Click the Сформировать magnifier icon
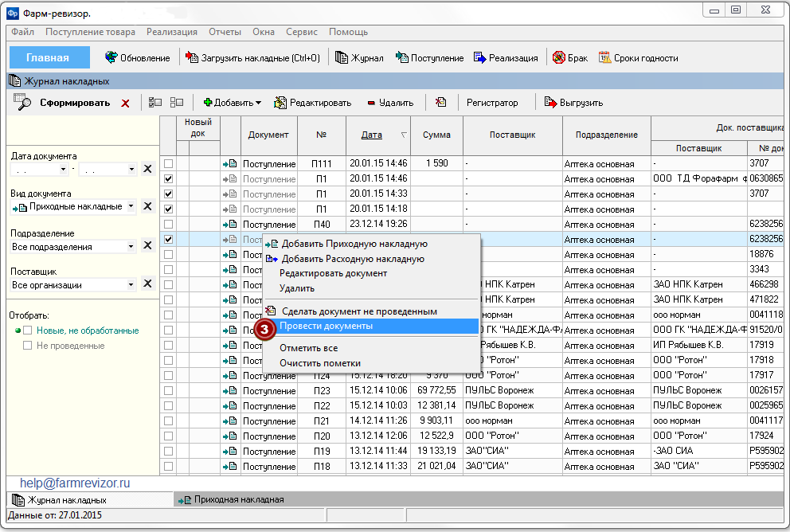The width and height of the screenshot is (790, 532). (22, 102)
